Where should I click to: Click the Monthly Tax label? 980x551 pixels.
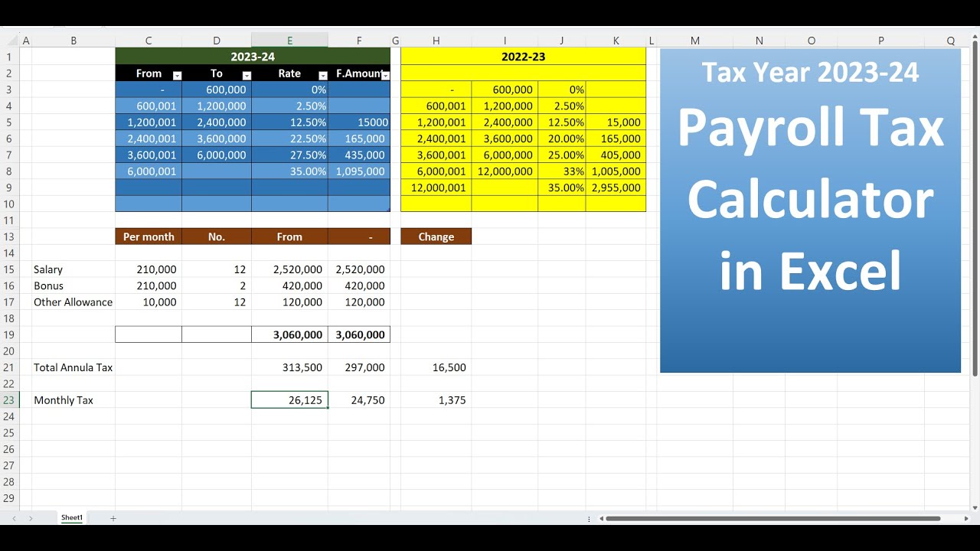(x=64, y=400)
